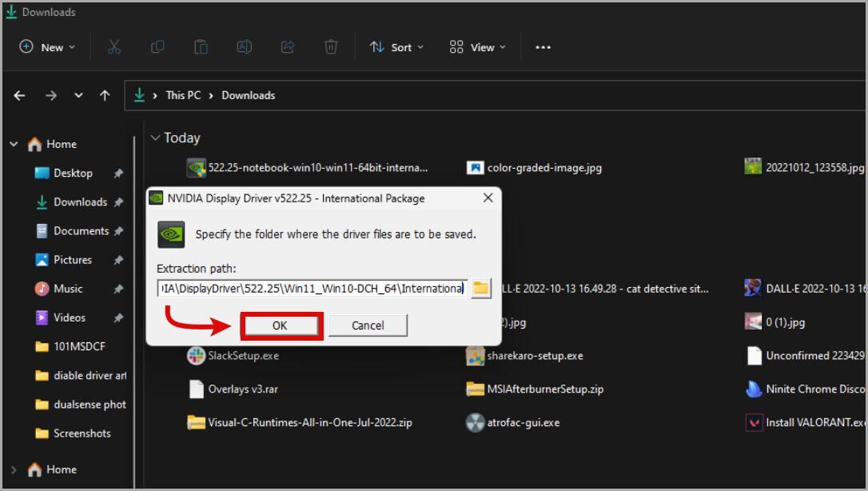Select Unconfirmed 223429 file

[x=804, y=355]
